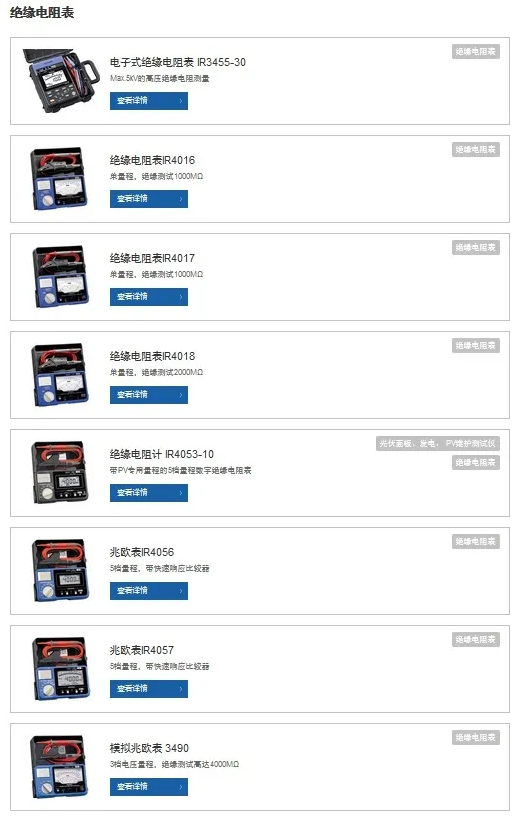Click 查看详情 under 兆欧表IR4056

(149, 591)
